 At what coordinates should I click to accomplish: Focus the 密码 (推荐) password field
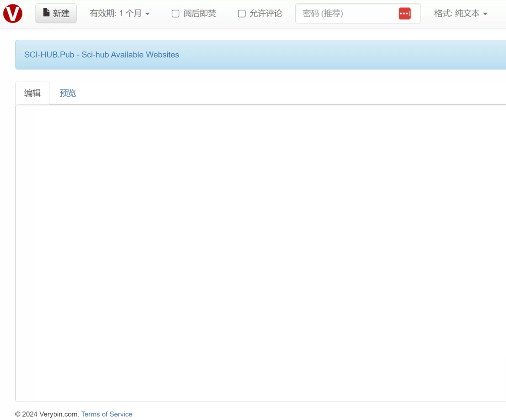(346, 14)
